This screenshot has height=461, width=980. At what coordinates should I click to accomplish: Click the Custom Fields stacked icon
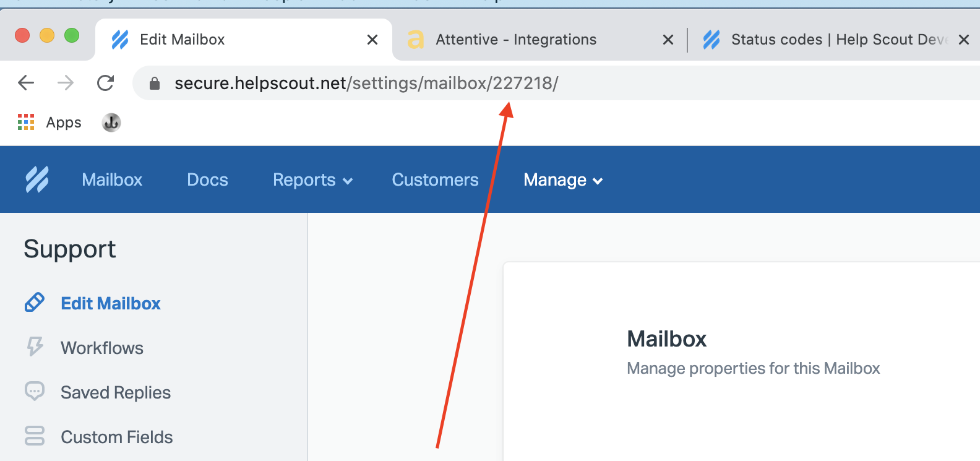click(x=35, y=436)
